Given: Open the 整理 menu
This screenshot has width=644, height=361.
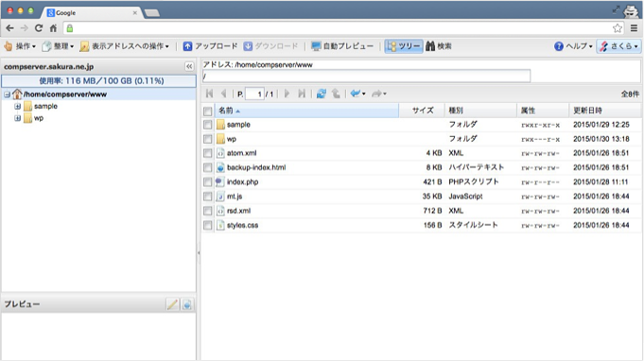Looking at the screenshot, I should click(x=58, y=46).
